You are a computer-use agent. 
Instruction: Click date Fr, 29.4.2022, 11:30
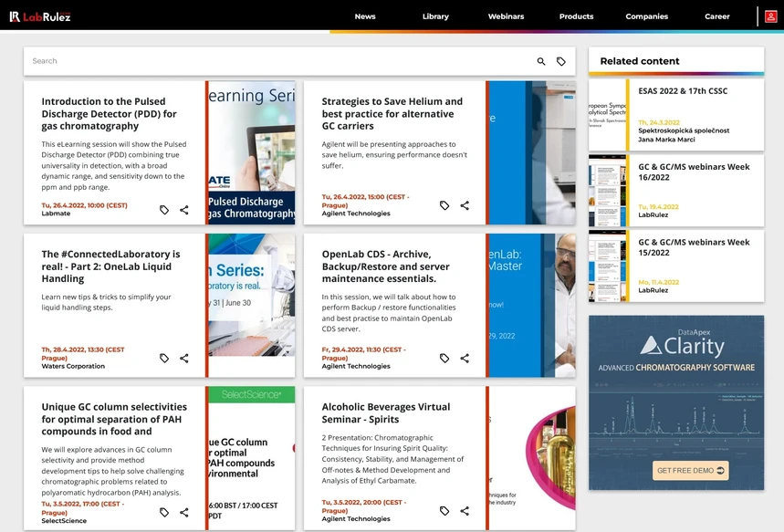(363, 353)
